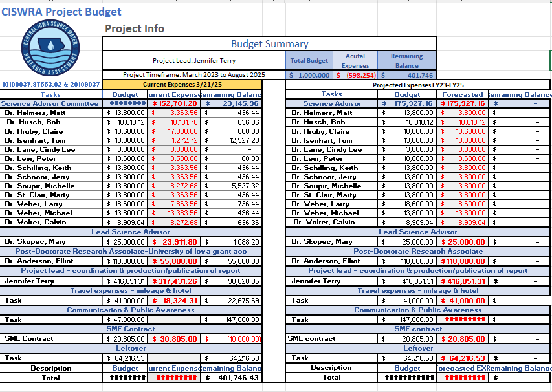Select the "Forecasted" column header
552x392 pixels.
pos(462,94)
